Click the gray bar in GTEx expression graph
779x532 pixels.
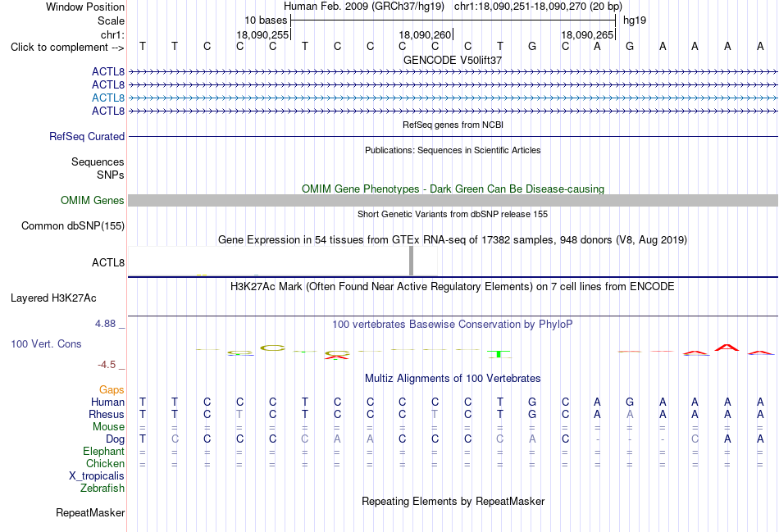coord(411,261)
